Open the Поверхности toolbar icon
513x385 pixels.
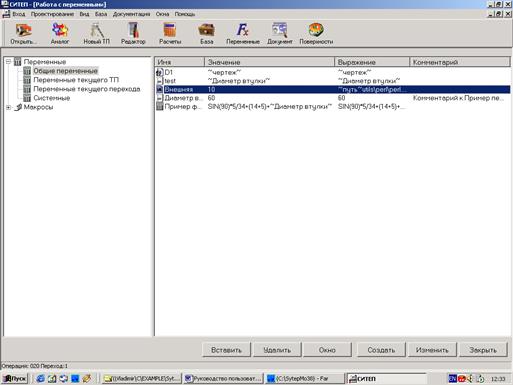[x=316, y=33]
